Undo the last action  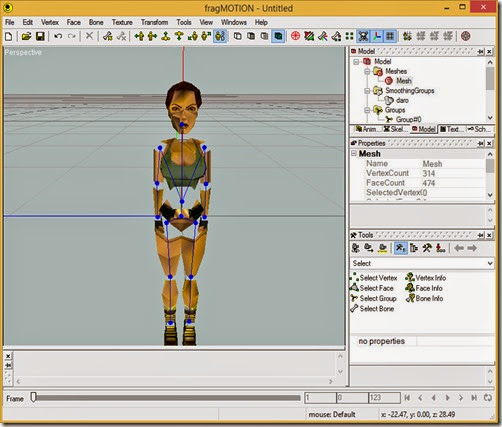(58, 36)
